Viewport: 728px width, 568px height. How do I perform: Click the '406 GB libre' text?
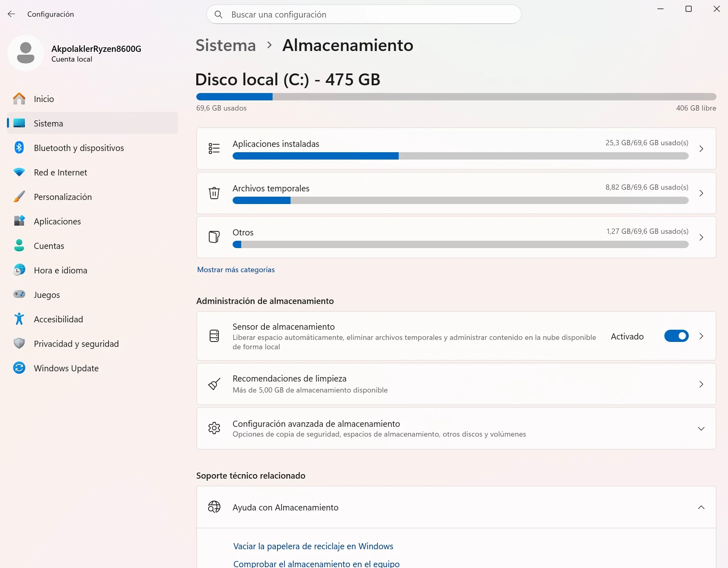696,108
